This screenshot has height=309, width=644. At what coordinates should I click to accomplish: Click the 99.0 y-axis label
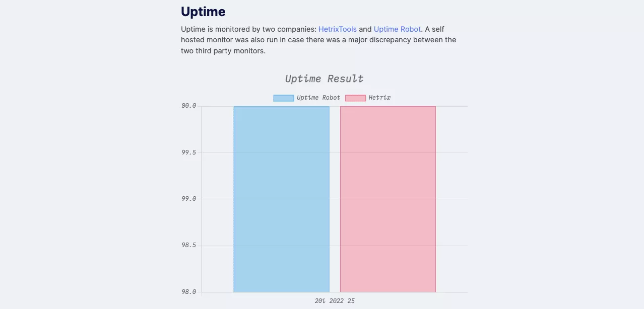tap(188, 199)
